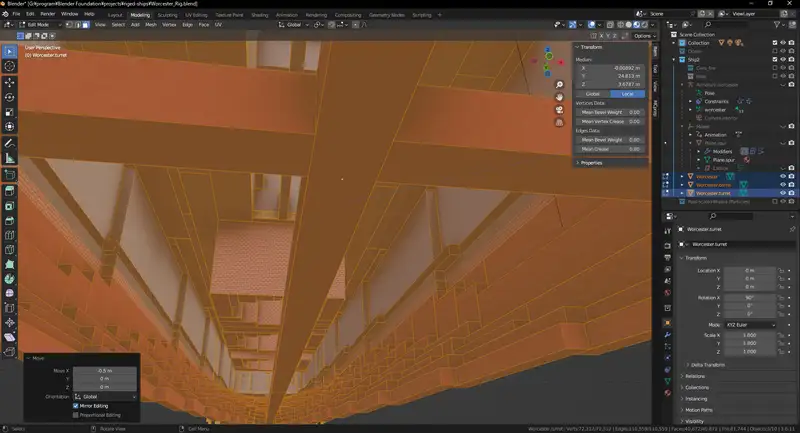The image size is (800, 433).
Task: Click the Blender logo menu icon
Action: click(5, 14)
